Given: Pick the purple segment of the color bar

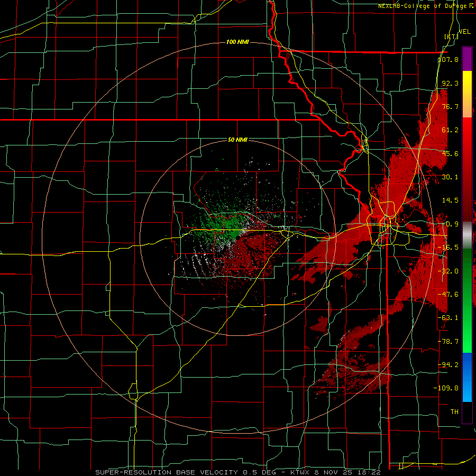Looking at the screenshot, I should tap(467, 59).
